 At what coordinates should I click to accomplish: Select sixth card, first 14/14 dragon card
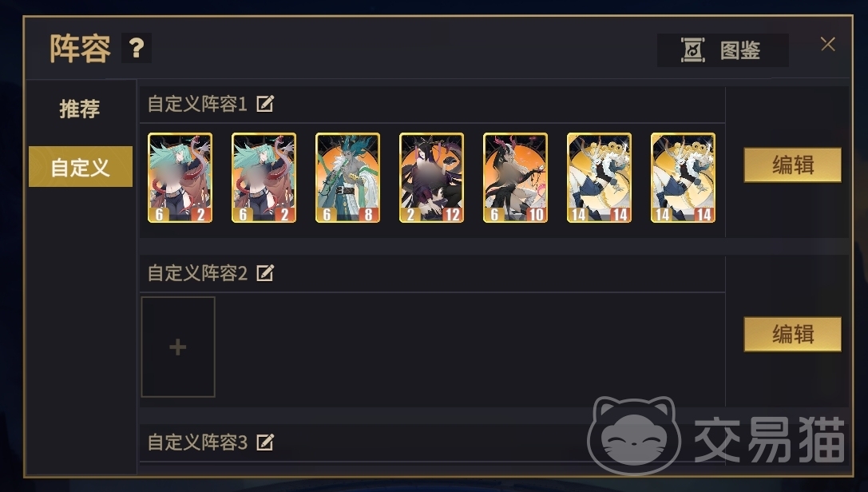(599, 177)
